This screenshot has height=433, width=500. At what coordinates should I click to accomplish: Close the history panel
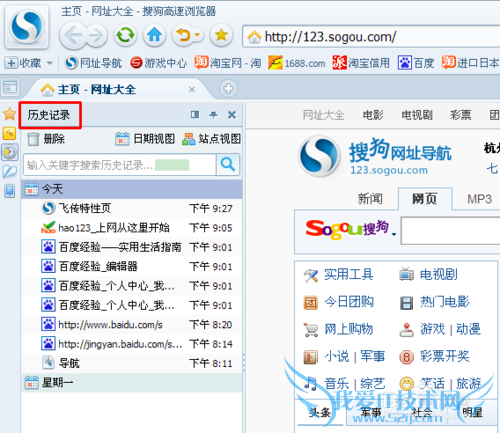(x=232, y=115)
